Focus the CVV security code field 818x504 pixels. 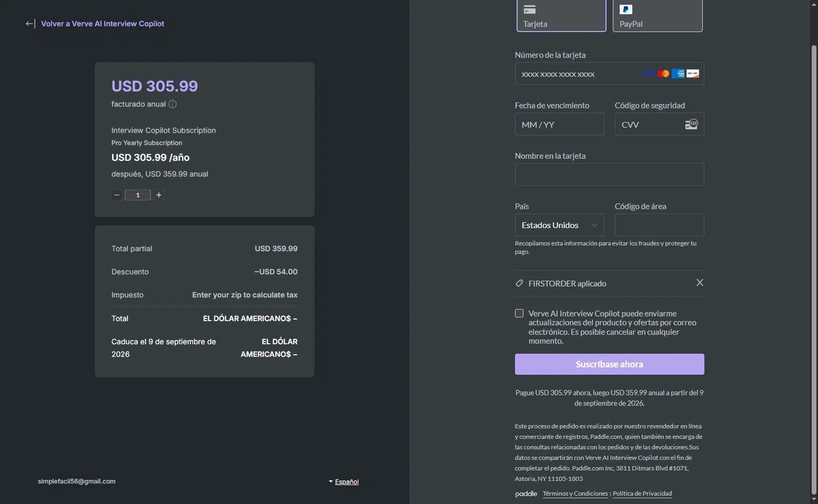(659, 125)
